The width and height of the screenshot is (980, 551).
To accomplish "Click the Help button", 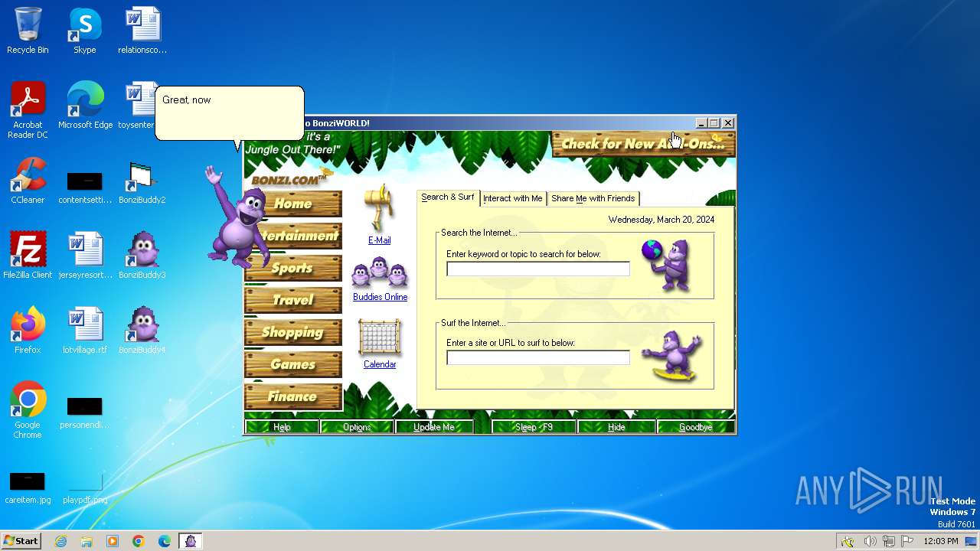I will tap(282, 427).
